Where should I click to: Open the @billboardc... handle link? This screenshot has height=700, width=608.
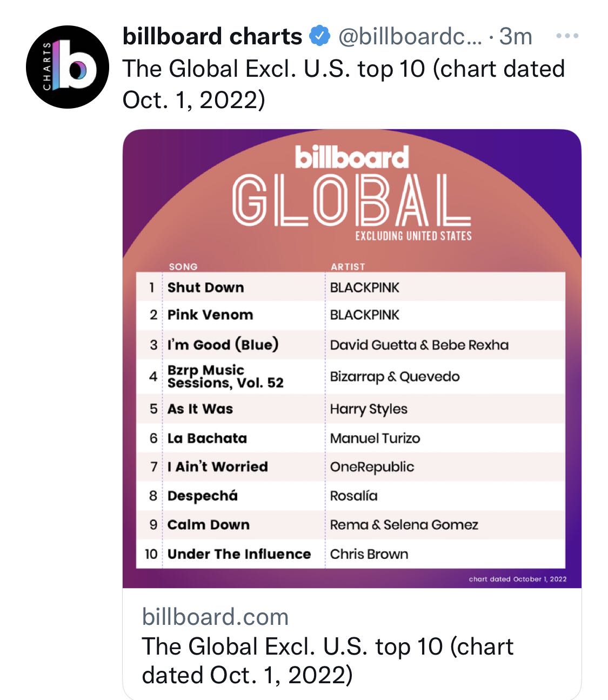(x=410, y=36)
